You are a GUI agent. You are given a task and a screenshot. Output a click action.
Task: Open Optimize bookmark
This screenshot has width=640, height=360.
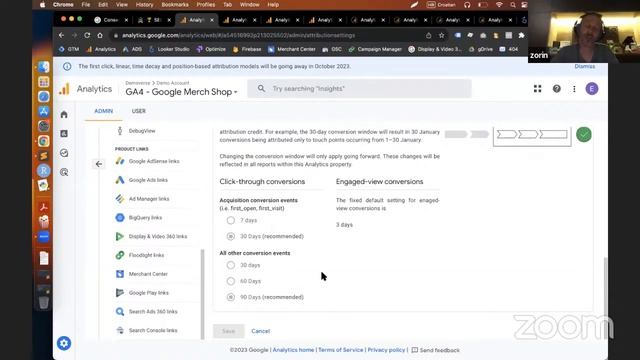pos(211,49)
